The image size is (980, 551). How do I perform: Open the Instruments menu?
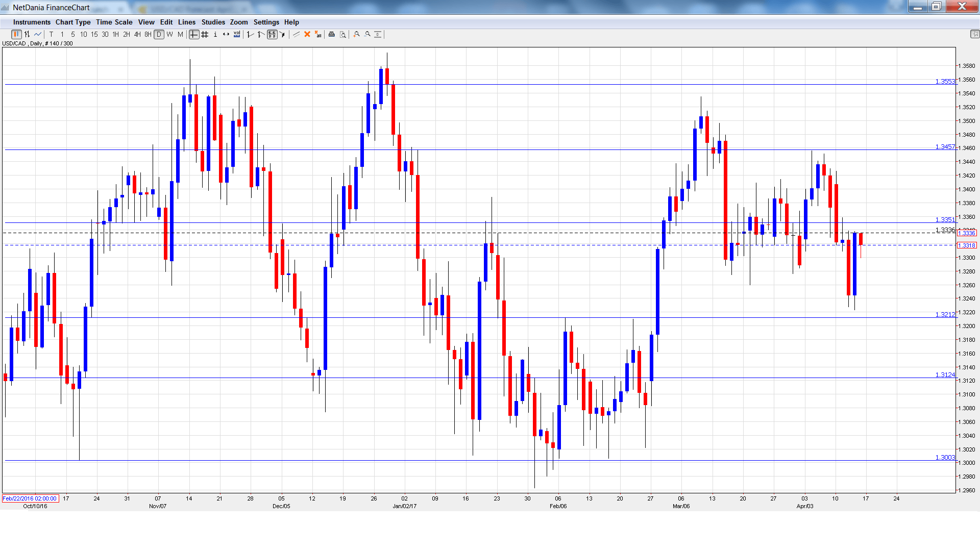pyautogui.click(x=32, y=22)
